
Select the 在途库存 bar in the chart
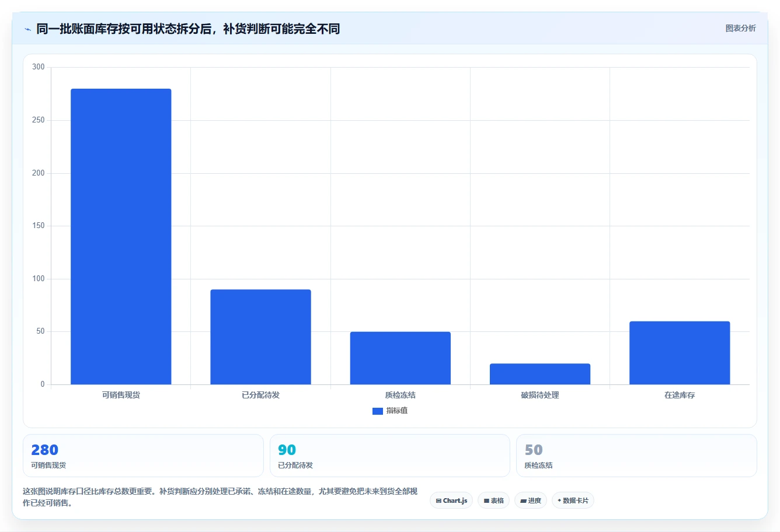[x=680, y=353]
